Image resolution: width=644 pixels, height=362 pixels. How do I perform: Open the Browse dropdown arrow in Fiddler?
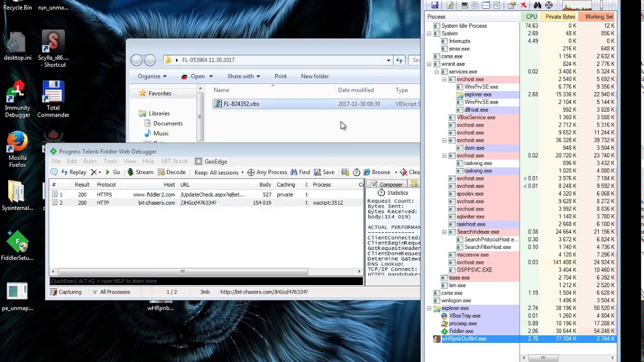396,172
